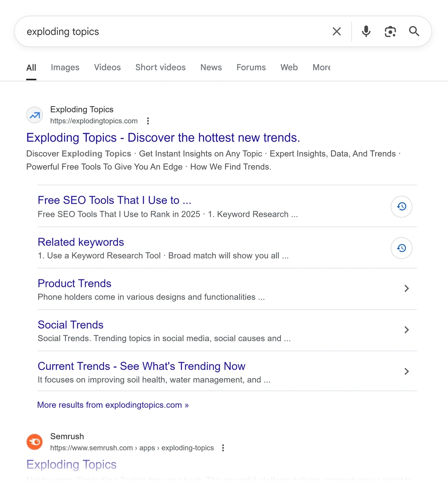
Task: Open 'Current Trends - See What's Trending Now' link
Action: coord(141,366)
